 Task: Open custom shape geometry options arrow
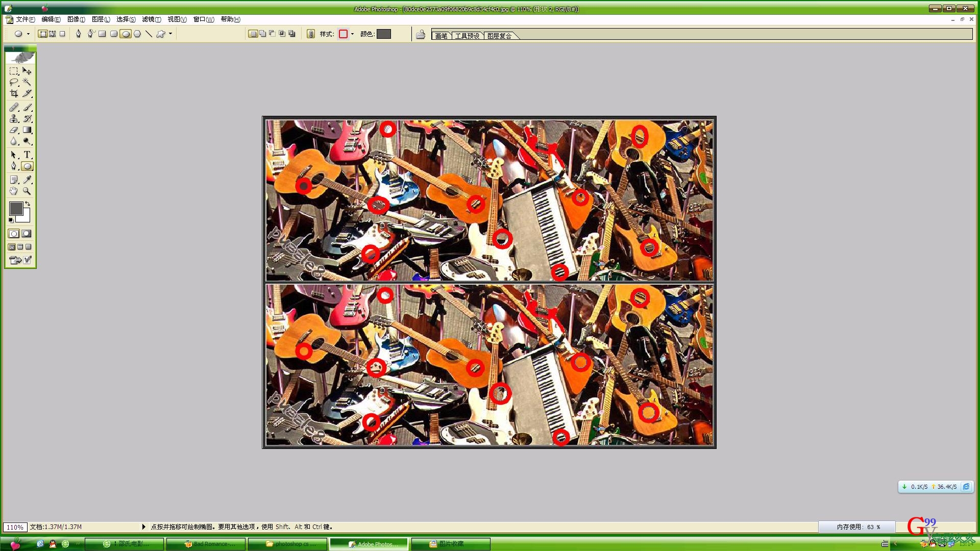(170, 34)
